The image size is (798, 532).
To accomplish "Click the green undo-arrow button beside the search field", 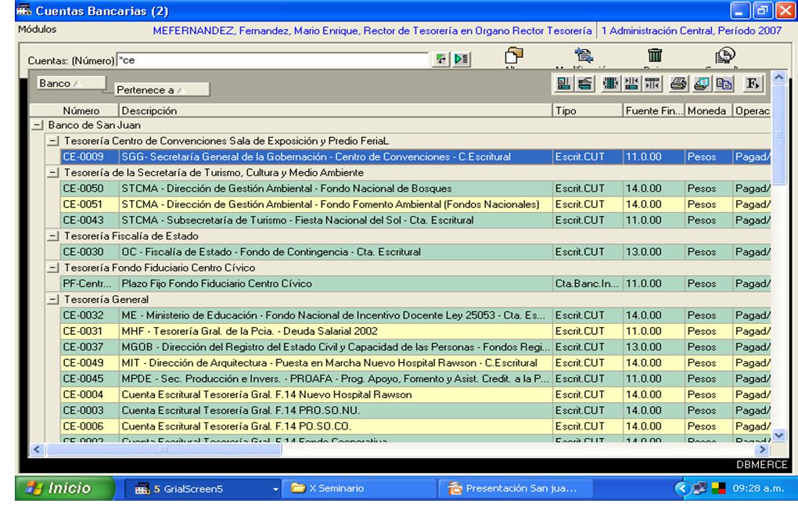I will 440,59.
